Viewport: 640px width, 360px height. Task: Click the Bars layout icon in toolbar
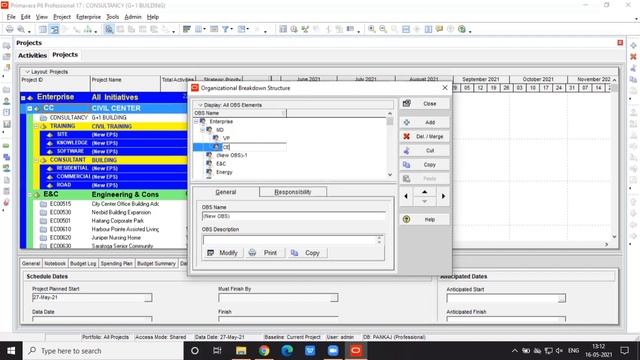pyautogui.click(x=187, y=29)
